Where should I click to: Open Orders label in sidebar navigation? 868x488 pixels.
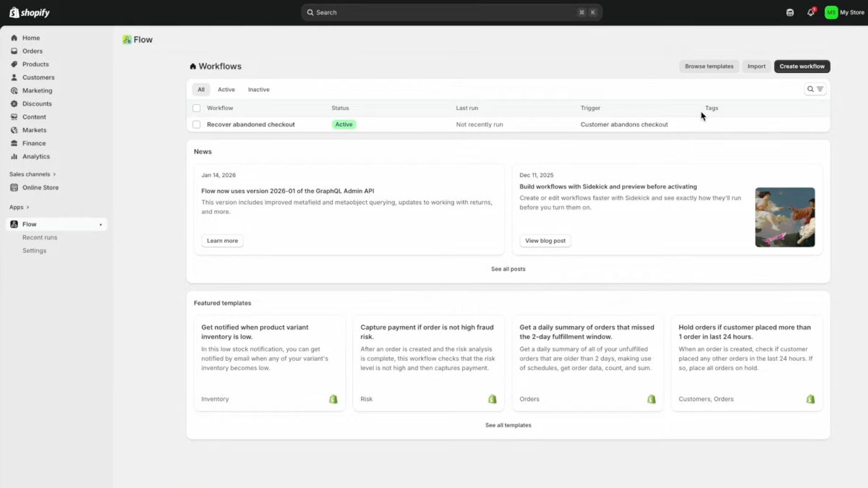coord(33,51)
